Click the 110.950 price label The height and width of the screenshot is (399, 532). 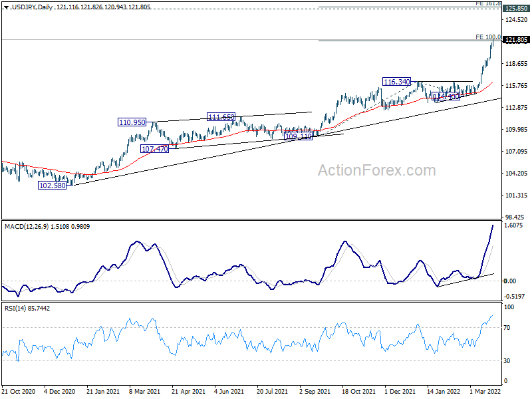point(132,122)
